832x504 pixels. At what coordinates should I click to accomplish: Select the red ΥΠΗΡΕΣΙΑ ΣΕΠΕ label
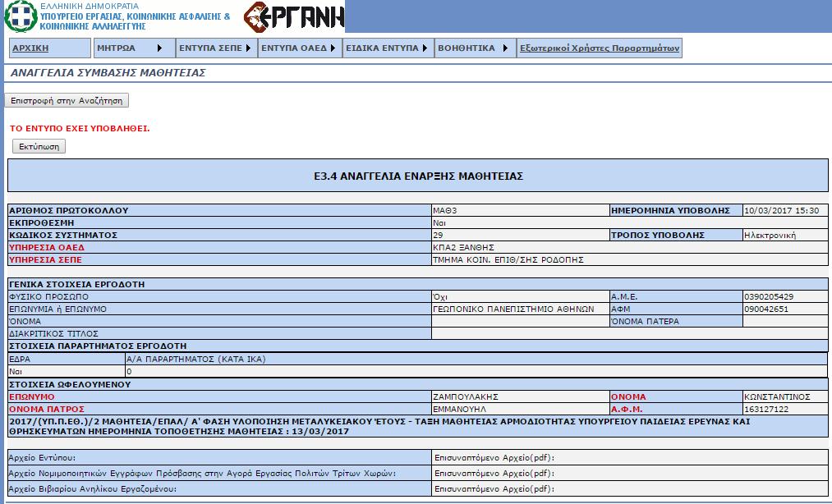pos(46,259)
